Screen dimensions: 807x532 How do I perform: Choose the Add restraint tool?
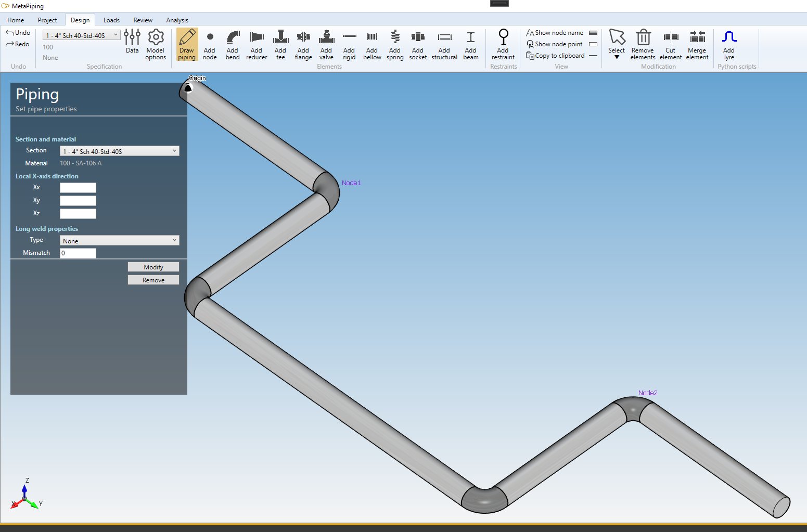503,45
